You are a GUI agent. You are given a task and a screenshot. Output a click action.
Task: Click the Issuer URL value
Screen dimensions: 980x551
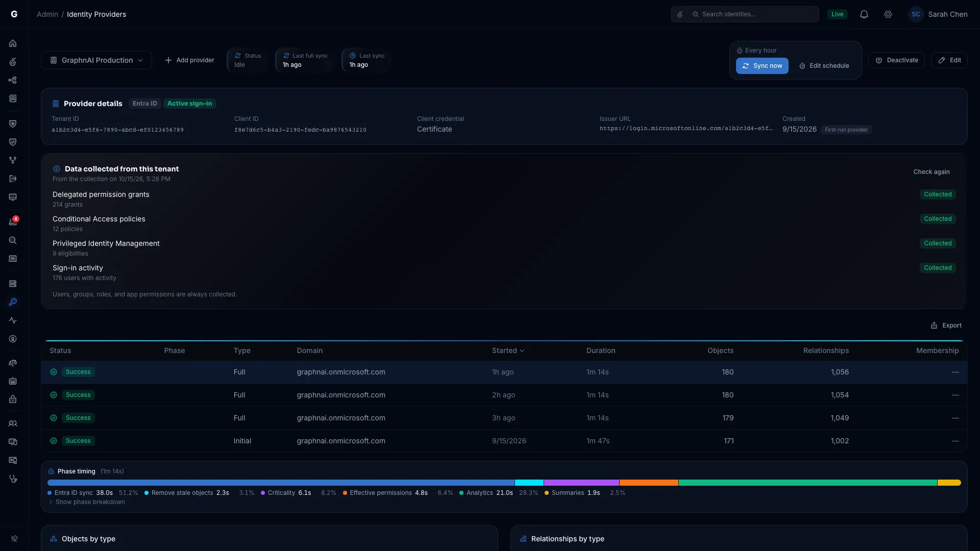[686, 129]
